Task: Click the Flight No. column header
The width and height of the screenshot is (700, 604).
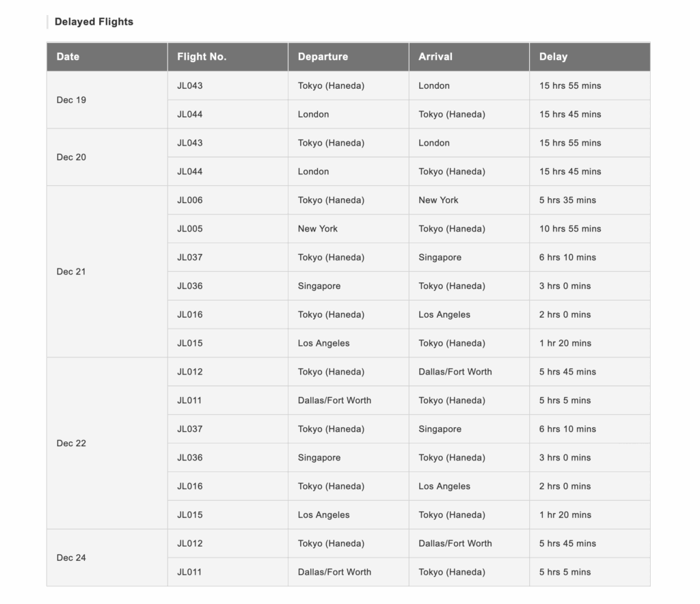Action: coord(202,57)
